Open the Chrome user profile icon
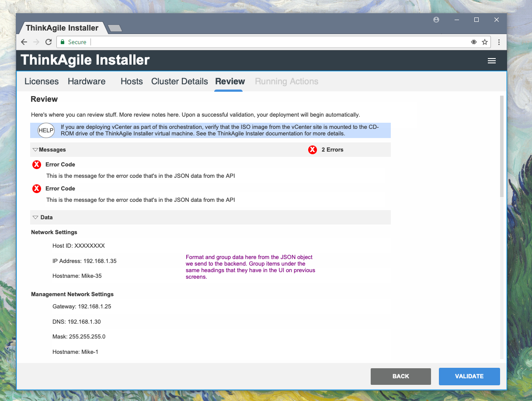 [x=436, y=20]
